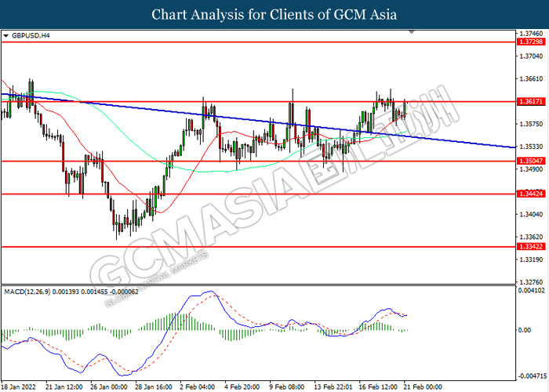Click the 21 Feb 00:00 time label
The width and height of the screenshot is (549, 392).
tap(424, 387)
